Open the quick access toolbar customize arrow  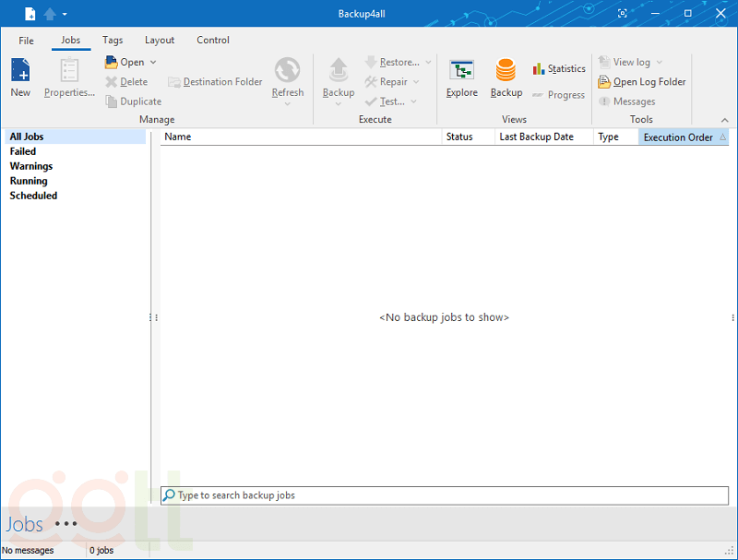65,15
